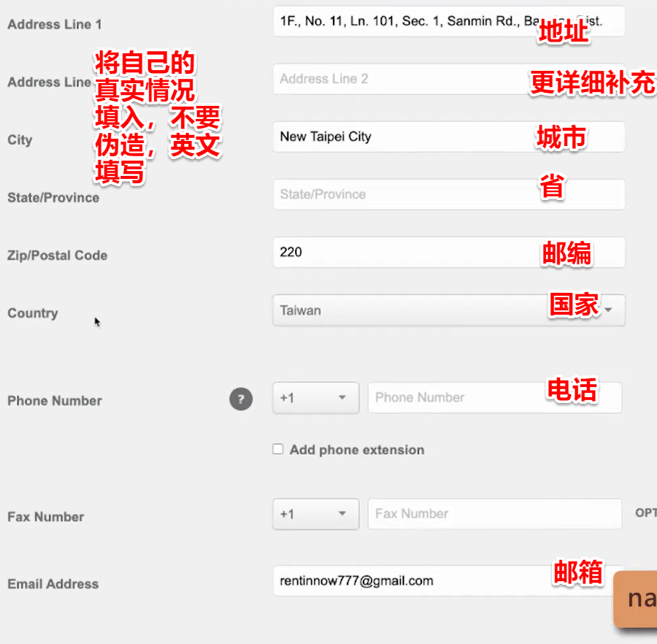Click the Email Address label text
Image resolution: width=657 pixels, height=644 pixels.
tap(53, 583)
